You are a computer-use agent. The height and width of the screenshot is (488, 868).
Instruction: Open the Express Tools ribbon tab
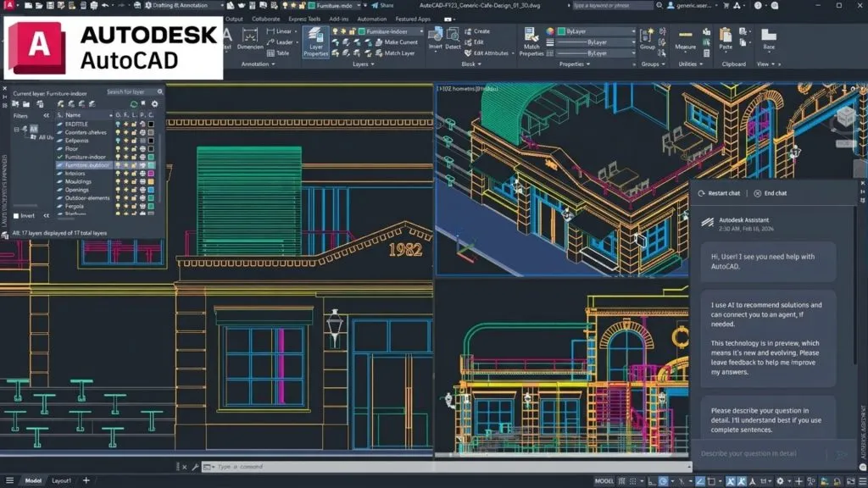[304, 19]
